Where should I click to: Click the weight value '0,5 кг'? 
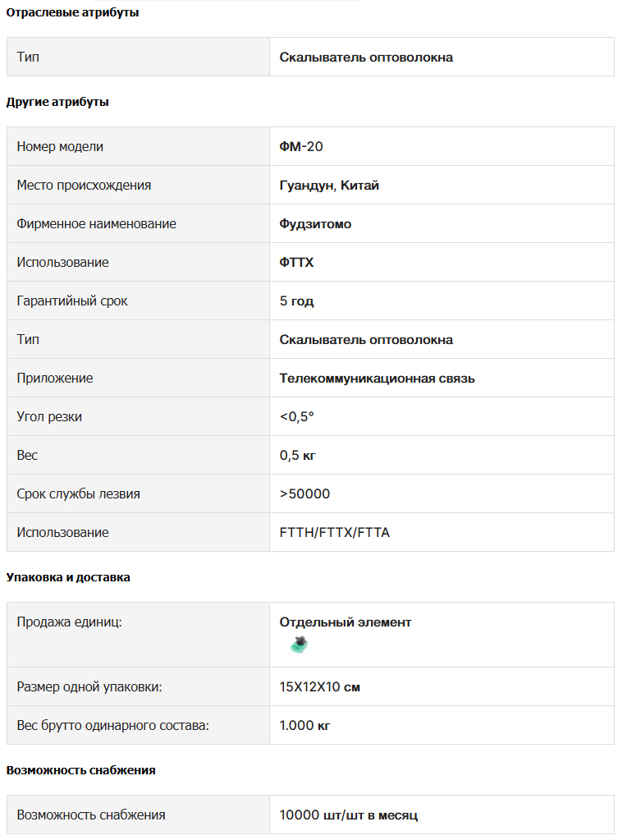pos(298,456)
